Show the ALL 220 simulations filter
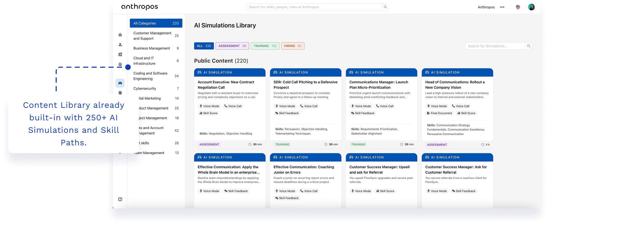Screen dimensions: 644x225 [x=204, y=46]
